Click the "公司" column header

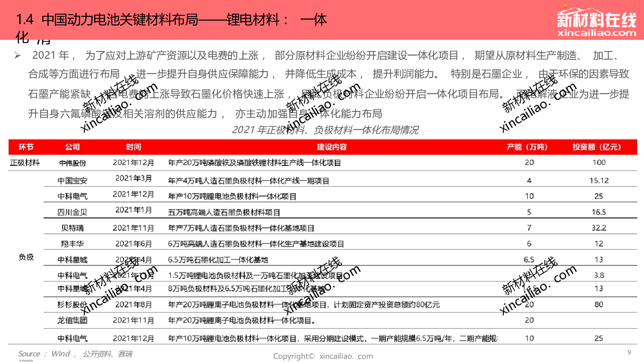72,147
